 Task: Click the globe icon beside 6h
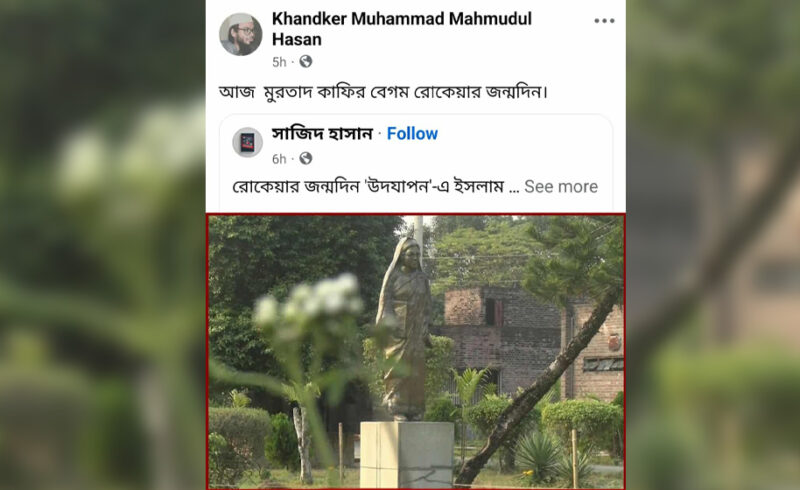coord(306,159)
